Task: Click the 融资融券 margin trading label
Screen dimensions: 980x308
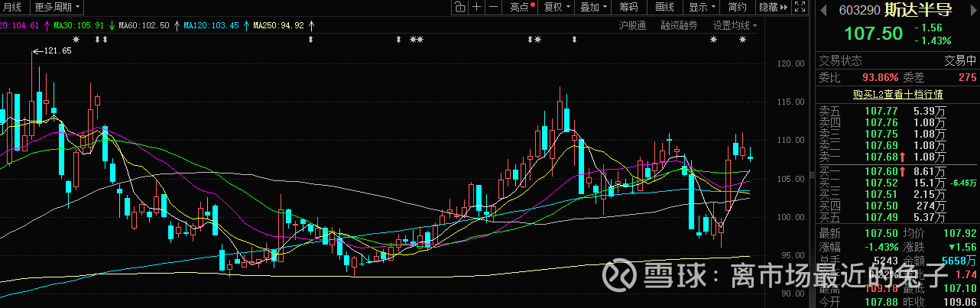Action: click(679, 25)
